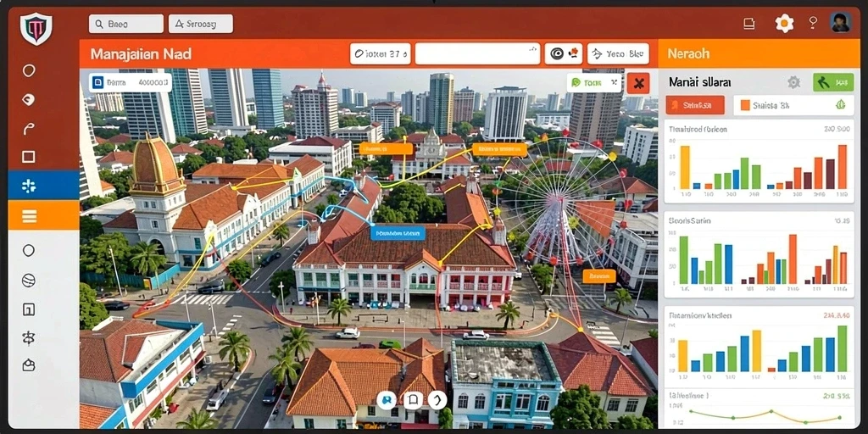Click the green button in right panel
868x434 pixels.
click(833, 82)
